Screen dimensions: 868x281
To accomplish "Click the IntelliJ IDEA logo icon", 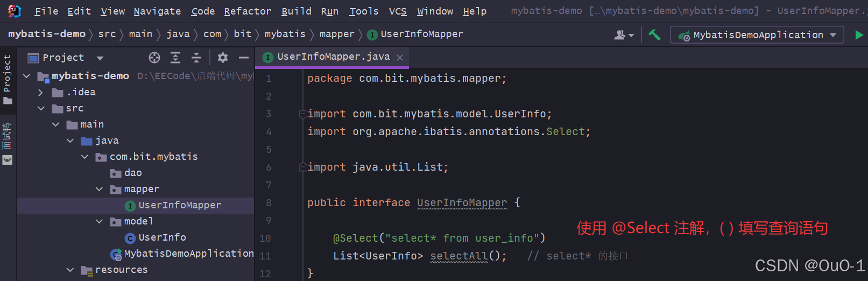I will pyautogui.click(x=15, y=11).
